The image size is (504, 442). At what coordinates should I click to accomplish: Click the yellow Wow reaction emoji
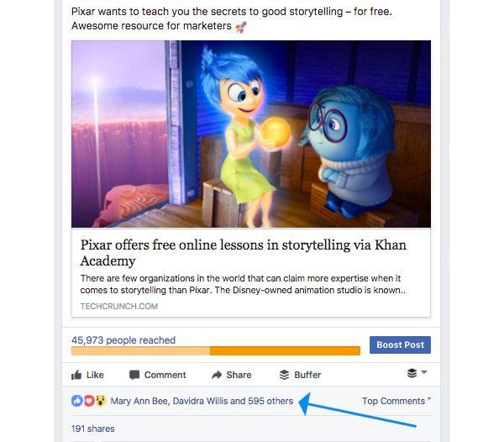click(101, 401)
